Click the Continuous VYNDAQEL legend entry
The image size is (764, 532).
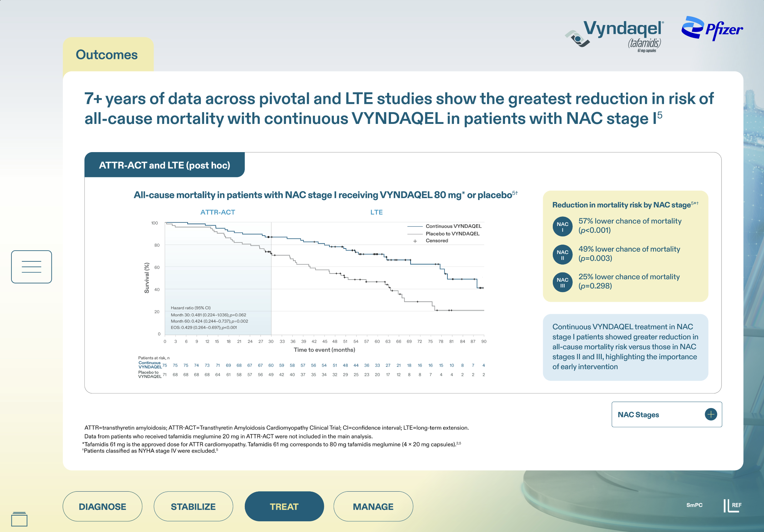coord(453,226)
